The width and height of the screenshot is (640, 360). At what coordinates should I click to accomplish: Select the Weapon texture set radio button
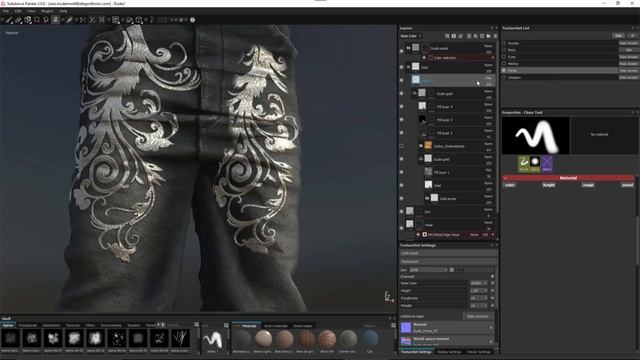tap(504, 77)
